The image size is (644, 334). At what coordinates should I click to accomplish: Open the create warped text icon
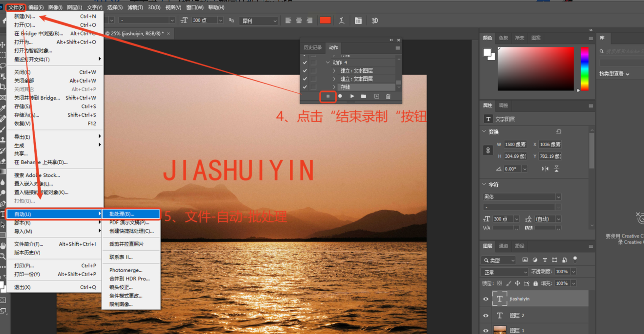click(341, 20)
